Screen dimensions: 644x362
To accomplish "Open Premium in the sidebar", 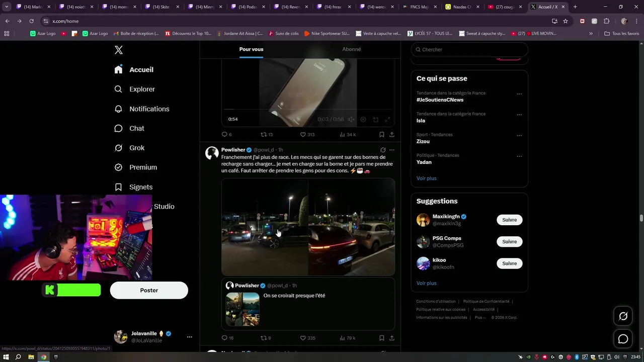I will [135, 167].
